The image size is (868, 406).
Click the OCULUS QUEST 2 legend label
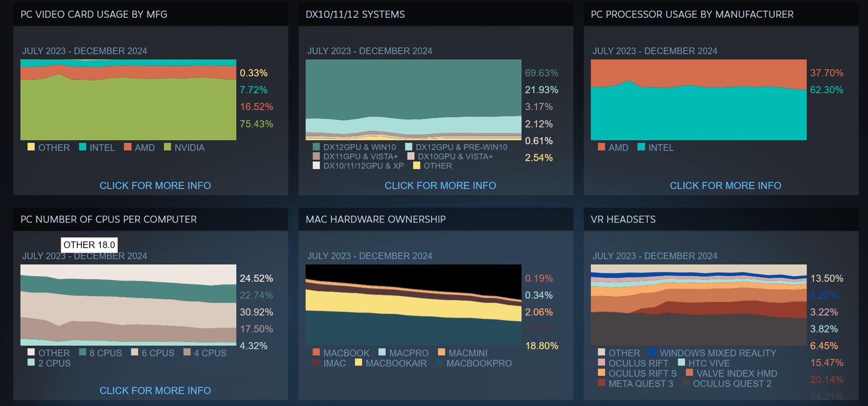pos(732,383)
